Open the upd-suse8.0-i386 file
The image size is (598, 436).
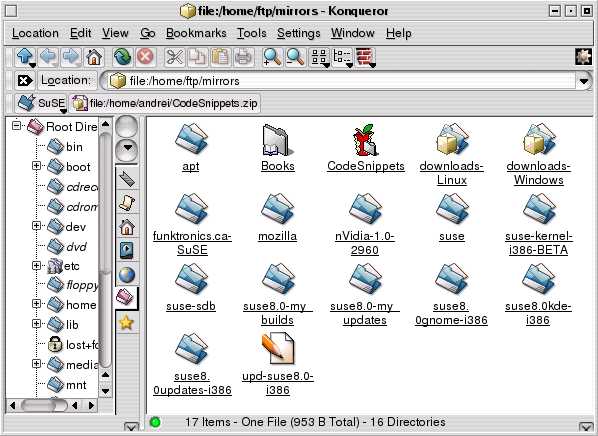(278, 364)
